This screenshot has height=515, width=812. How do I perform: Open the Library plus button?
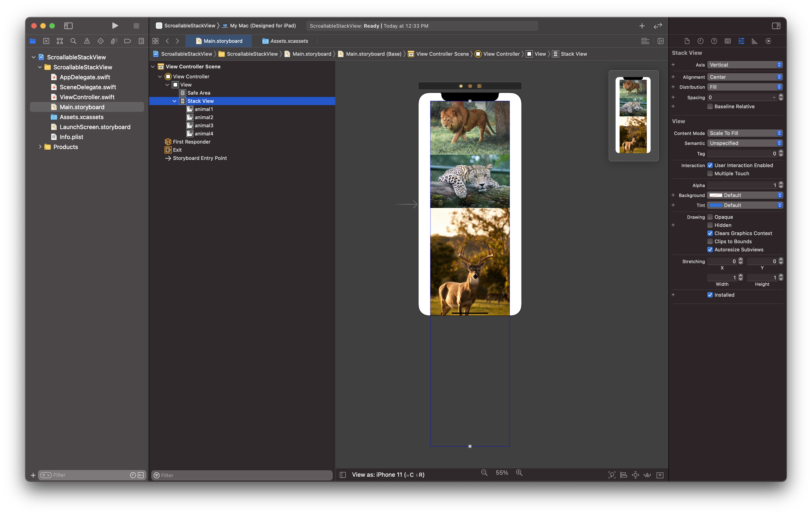[x=642, y=26]
